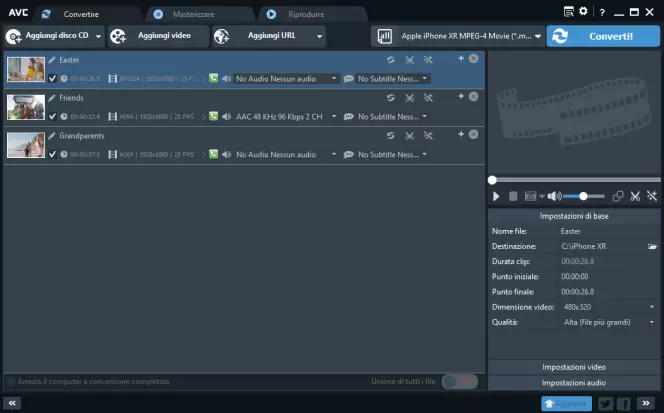664x413 pixels.
Task: Click the plus icon on Friends row
Action: pos(461,97)
